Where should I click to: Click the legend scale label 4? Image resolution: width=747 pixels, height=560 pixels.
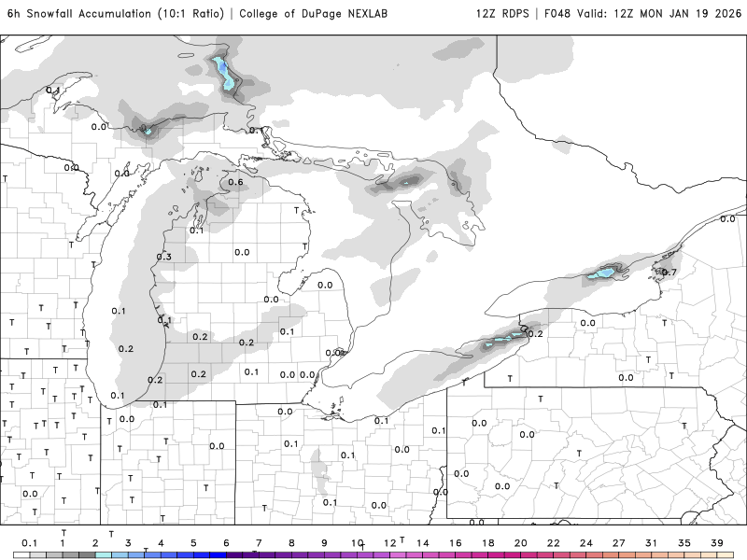[x=161, y=543]
